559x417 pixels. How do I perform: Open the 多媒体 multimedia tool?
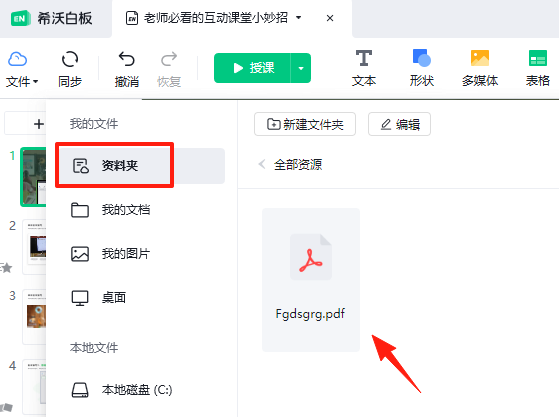tap(480, 68)
